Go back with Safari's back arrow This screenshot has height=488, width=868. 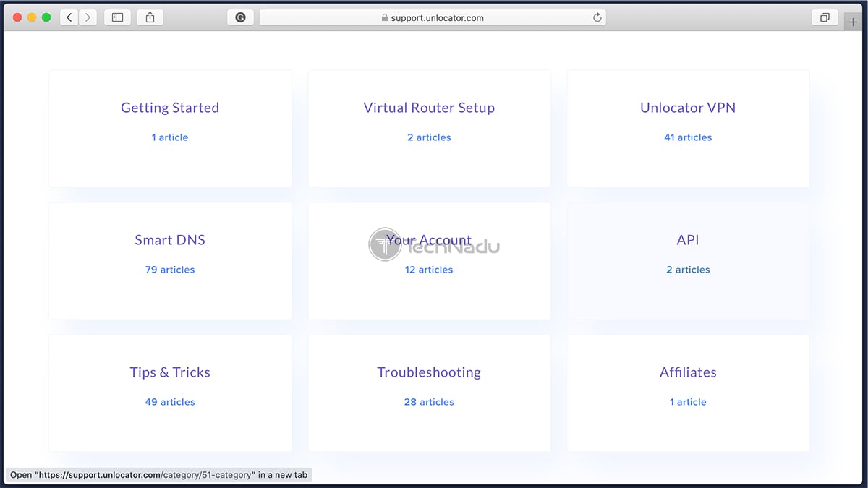69,17
